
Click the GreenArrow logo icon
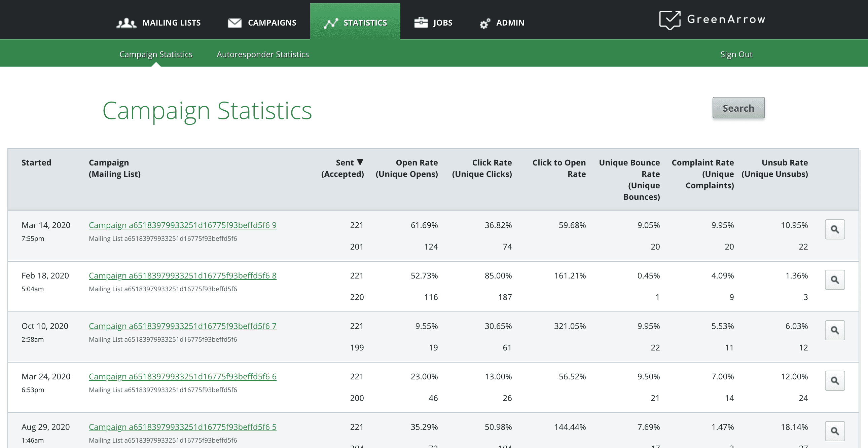click(x=670, y=20)
